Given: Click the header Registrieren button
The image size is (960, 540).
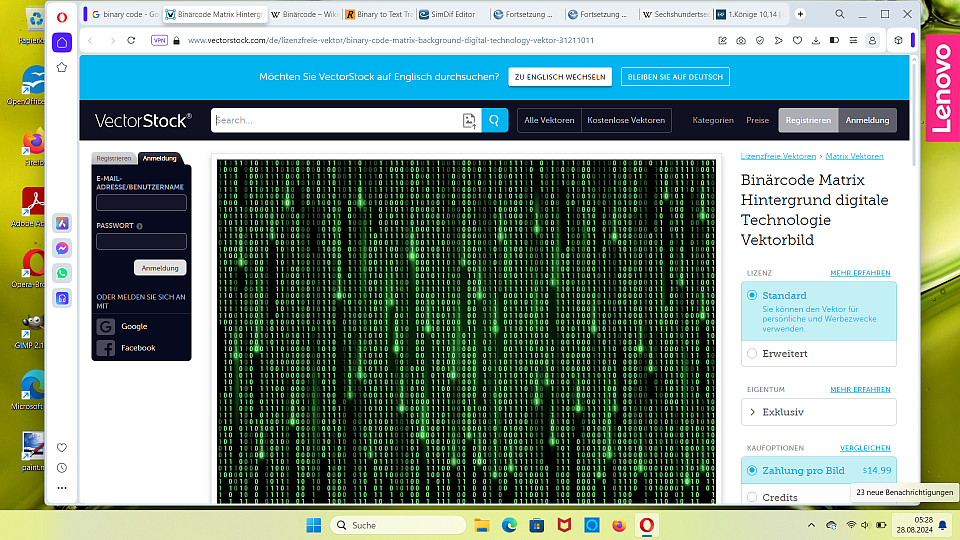Looking at the screenshot, I should [x=808, y=120].
